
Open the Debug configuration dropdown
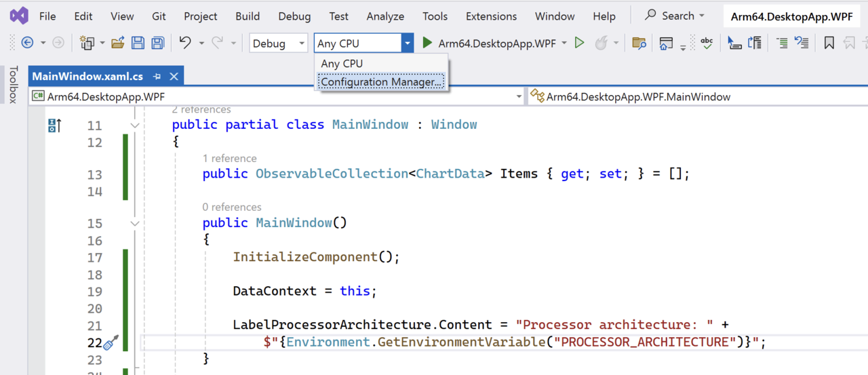(279, 43)
